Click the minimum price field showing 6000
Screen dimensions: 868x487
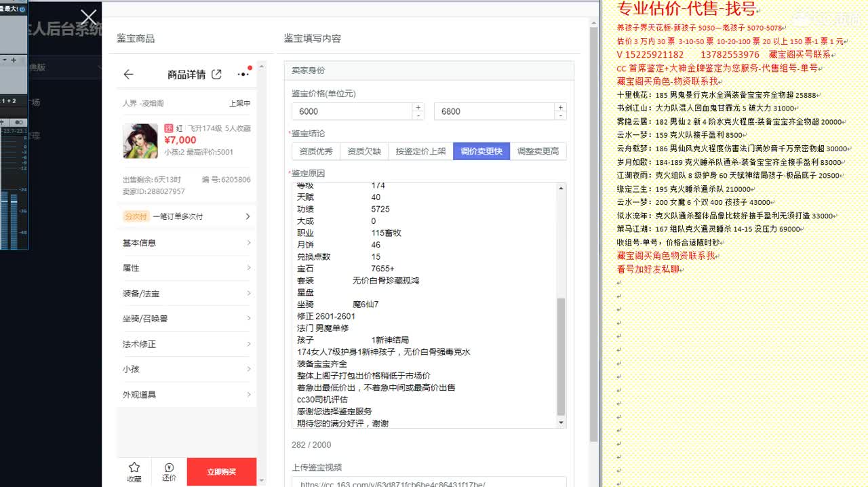click(352, 111)
